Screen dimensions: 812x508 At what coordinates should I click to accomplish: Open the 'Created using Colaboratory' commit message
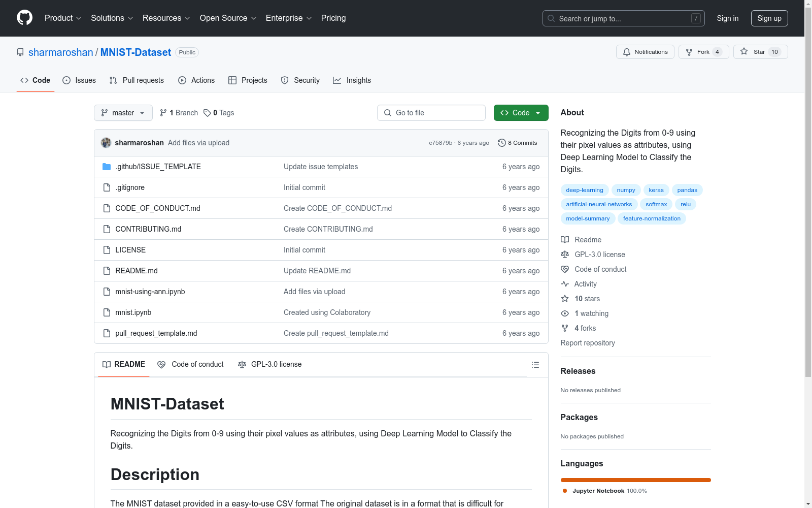pyautogui.click(x=327, y=312)
